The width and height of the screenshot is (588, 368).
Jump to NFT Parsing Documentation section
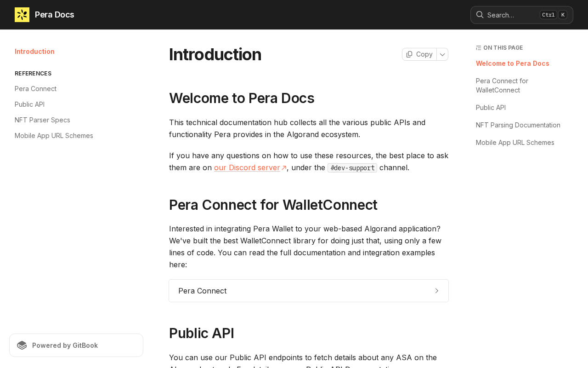[518, 125]
